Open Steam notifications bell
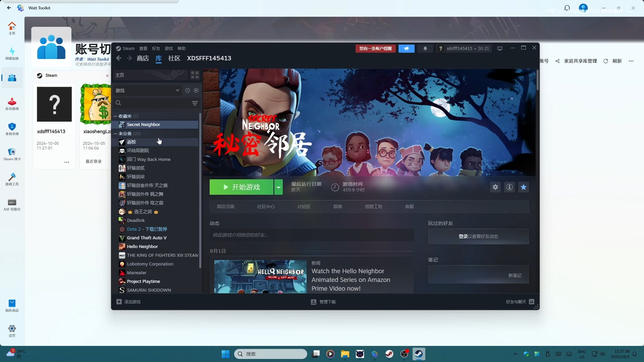644x362 pixels. pyautogui.click(x=425, y=49)
